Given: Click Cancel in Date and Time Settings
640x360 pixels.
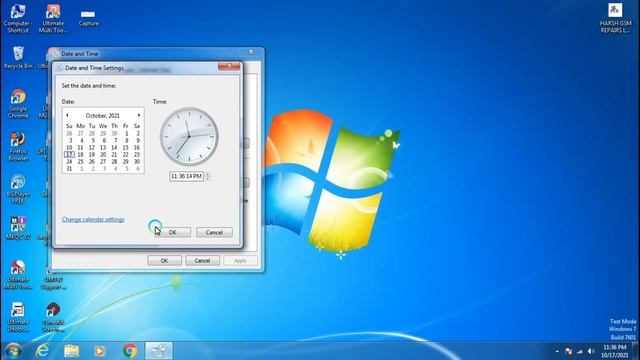Looking at the screenshot, I should pos(214,232).
